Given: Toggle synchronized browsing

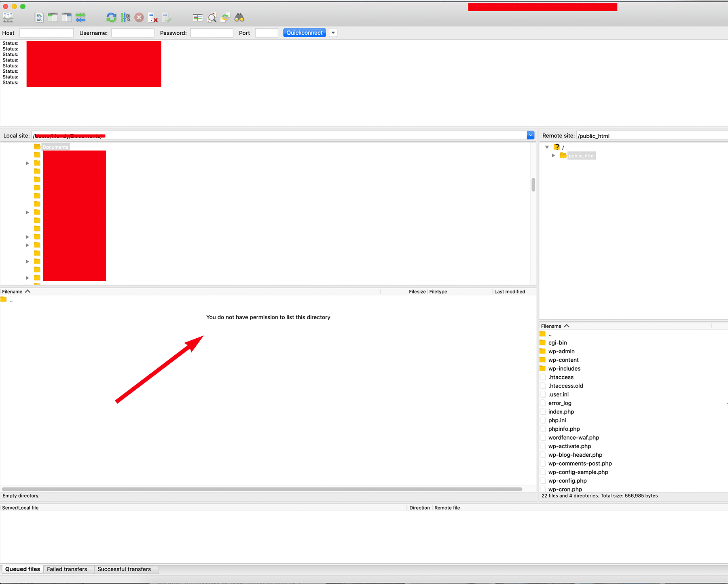Looking at the screenshot, I should pyautogui.click(x=225, y=17).
